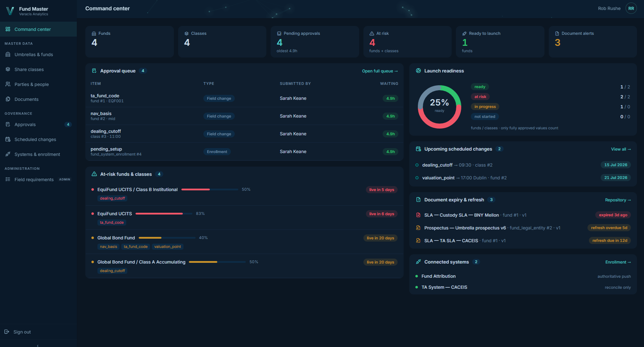
Task: Open Scheduled changes in sidebar
Action: pyautogui.click(x=38, y=139)
